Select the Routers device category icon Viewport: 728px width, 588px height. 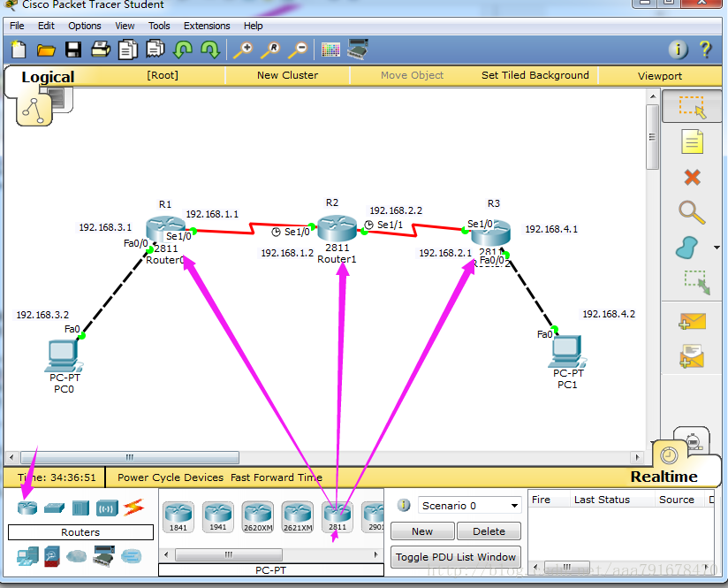coord(27,508)
